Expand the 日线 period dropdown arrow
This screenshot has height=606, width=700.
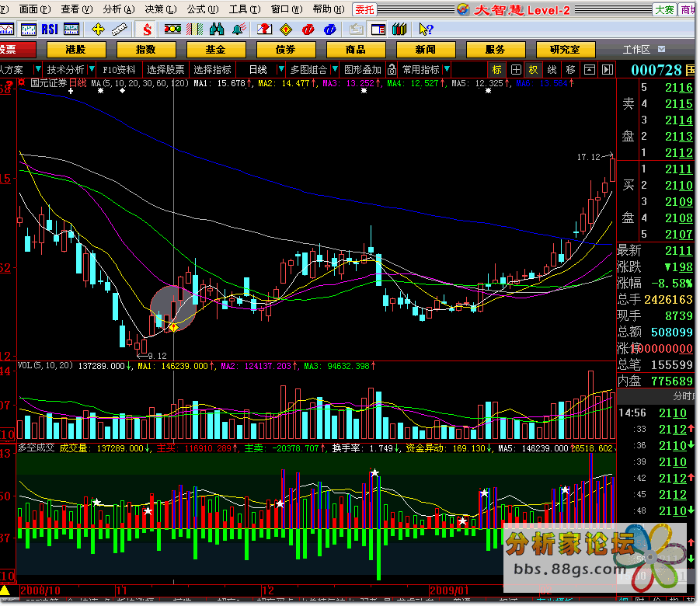280,69
